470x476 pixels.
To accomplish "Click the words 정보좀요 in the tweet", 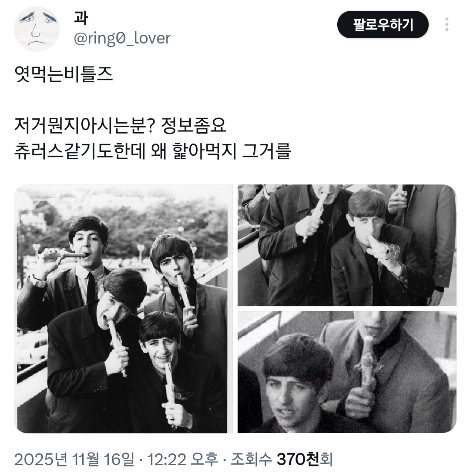I will [x=194, y=125].
